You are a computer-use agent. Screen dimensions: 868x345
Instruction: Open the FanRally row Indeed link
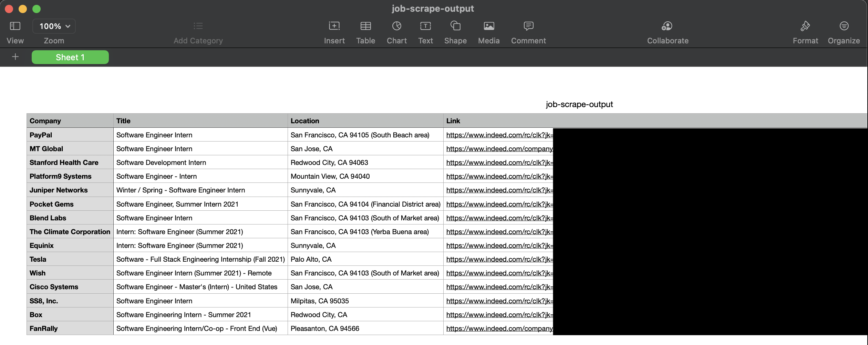pos(499,328)
